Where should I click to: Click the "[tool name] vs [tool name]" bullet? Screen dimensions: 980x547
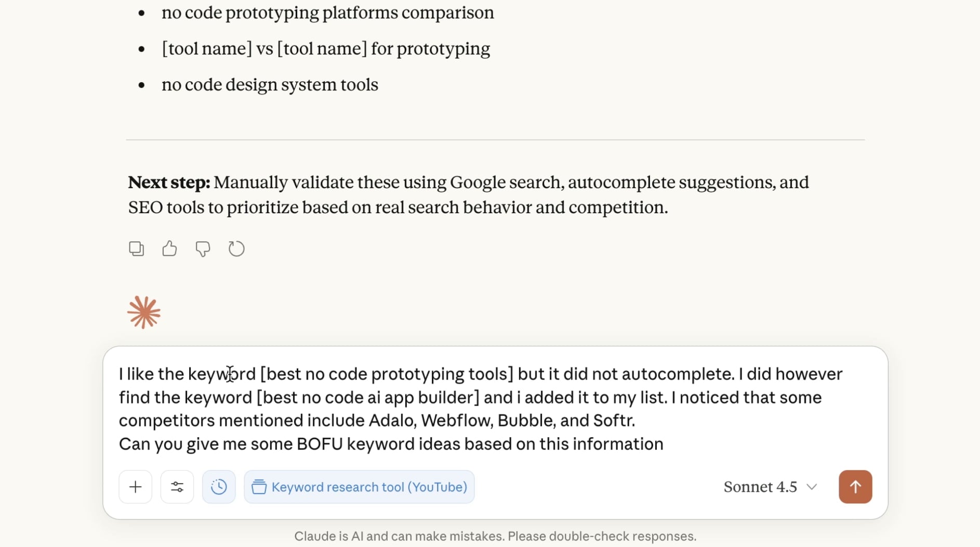(x=325, y=48)
